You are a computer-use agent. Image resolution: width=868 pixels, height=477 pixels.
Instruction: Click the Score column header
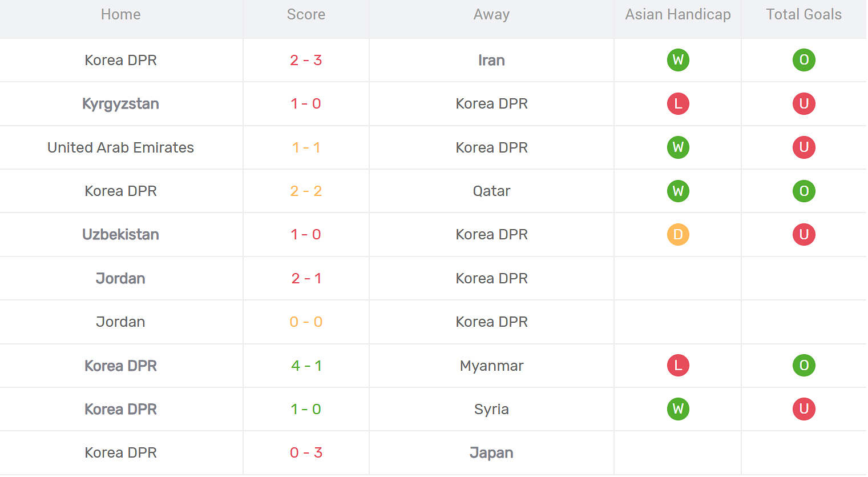point(306,14)
